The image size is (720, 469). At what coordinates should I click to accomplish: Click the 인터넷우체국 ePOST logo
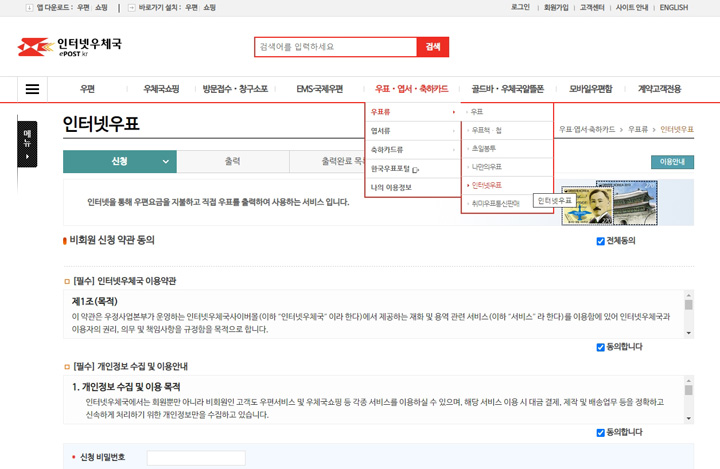tap(69, 47)
